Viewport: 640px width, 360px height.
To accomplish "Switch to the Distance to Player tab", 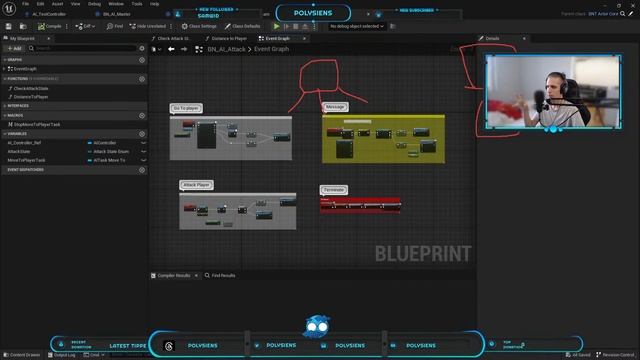I will click(x=229, y=38).
